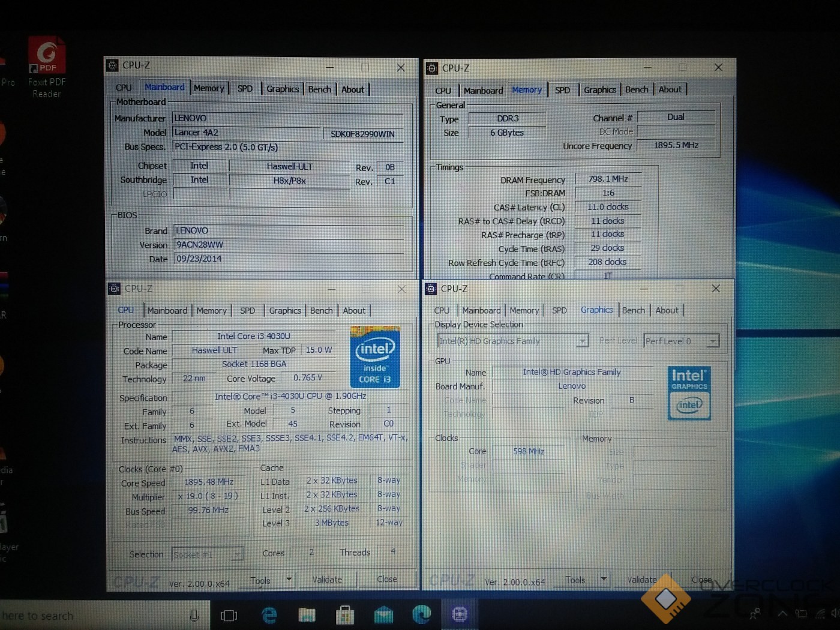This screenshot has height=630, width=840.
Task: Click Model Lancer 4A2 field
Action: pyautogui.click(x=248, y=133)
